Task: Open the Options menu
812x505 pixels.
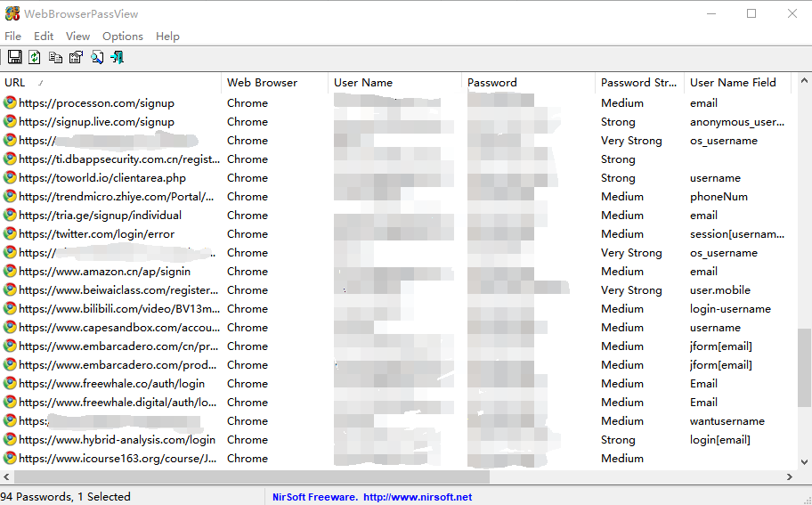Action: 123,37
